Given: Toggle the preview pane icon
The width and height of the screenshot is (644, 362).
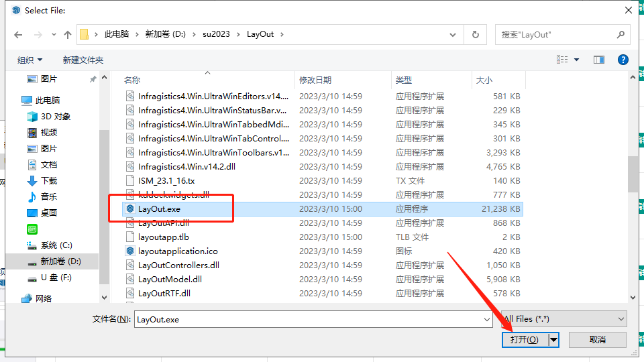Looking at the screenshot, I should (x=599, y=60).
